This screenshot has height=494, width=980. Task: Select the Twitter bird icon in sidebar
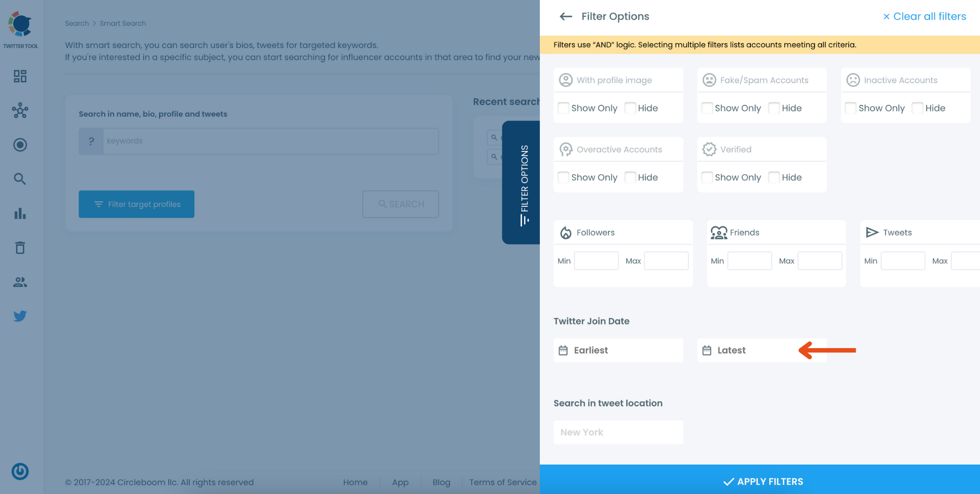20,316
